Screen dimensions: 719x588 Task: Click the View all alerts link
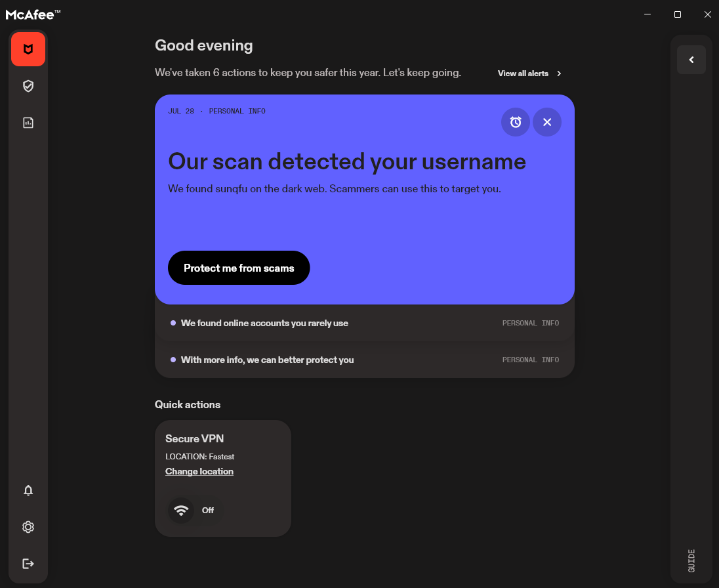524,73
